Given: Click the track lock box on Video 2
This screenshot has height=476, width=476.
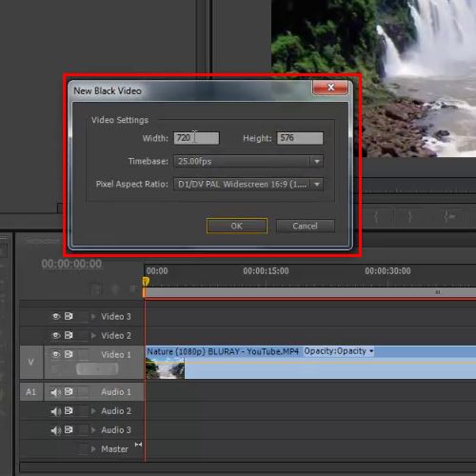Looking at the screenshot, I should pyautogui.click(x=83, y=335).
